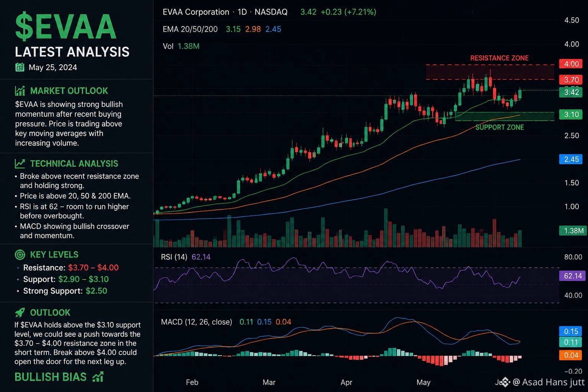Select the blue 0.15 MACD tag on axis

click(x=571, y=332)
